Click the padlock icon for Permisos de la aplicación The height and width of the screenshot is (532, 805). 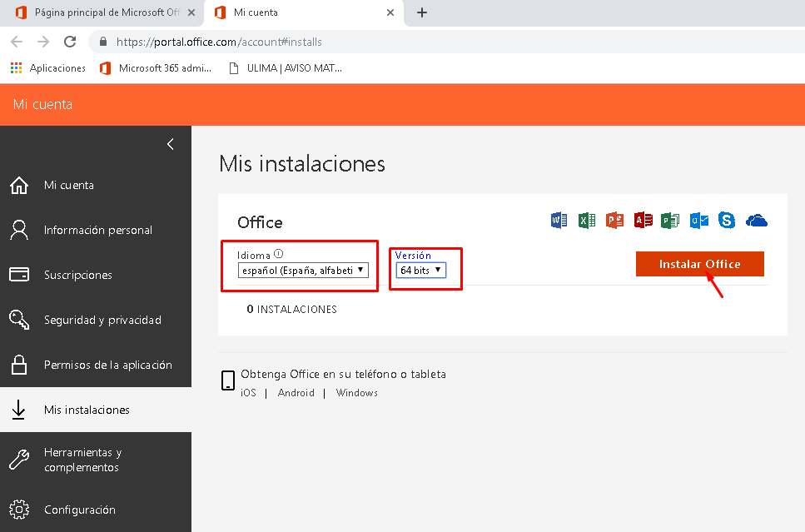(x=19, y=365)
